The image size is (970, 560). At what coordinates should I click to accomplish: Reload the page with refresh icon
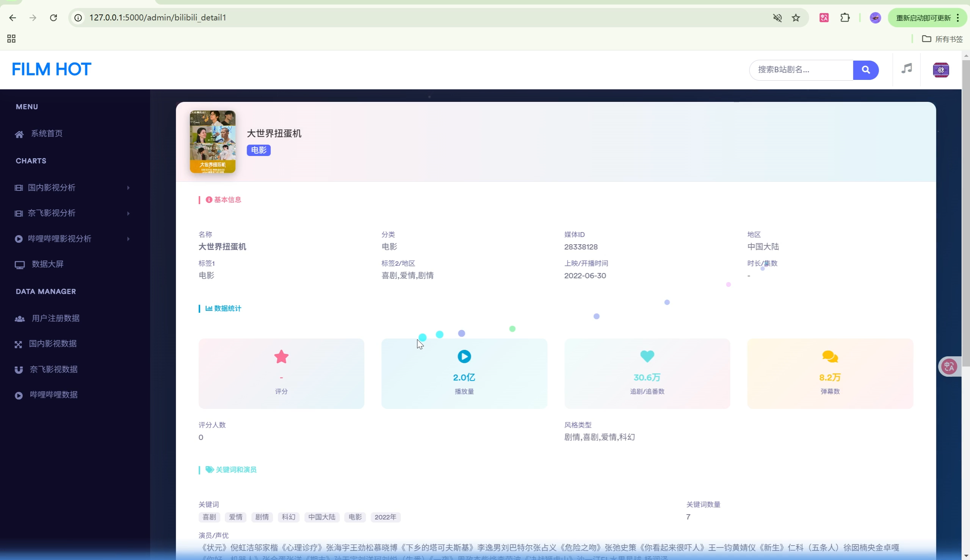(53, 18)
